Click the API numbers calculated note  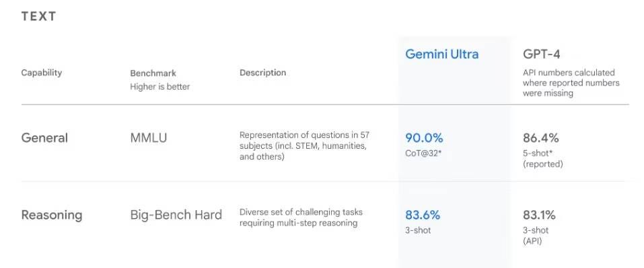tap(571, 83)
